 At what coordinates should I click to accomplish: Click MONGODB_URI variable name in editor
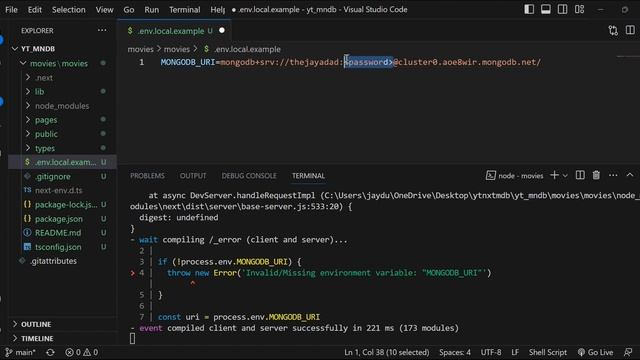pyautogui.click(x=187, y=62)
